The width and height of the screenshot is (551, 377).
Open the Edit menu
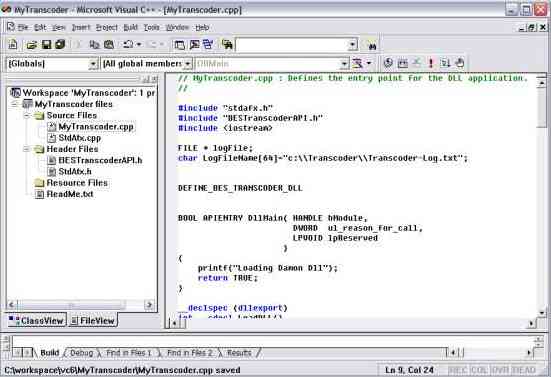(40, 27)
